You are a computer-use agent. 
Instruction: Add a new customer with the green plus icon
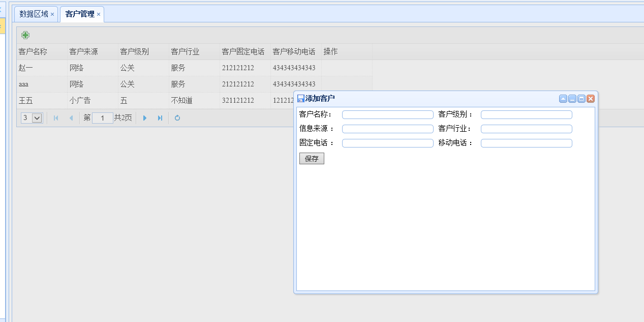(x=24, y=35)
